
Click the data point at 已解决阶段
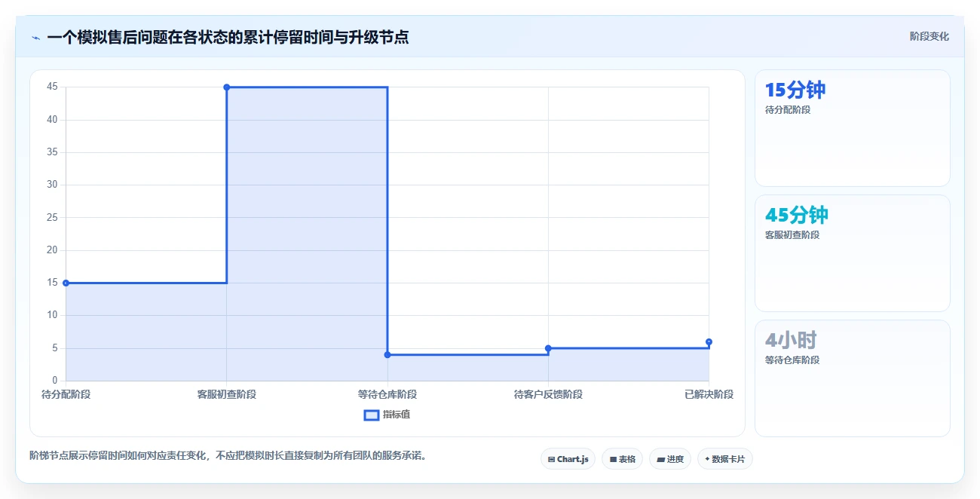709,341
